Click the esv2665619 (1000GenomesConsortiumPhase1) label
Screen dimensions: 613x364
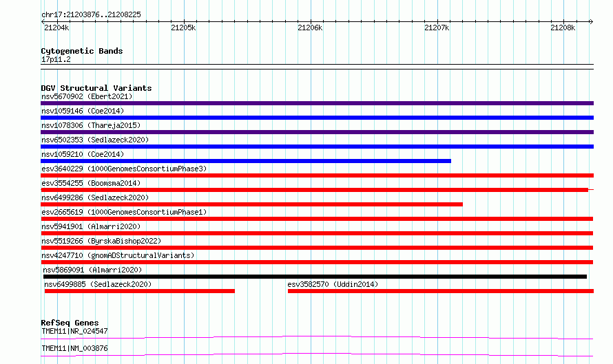(x=124, y=212)
